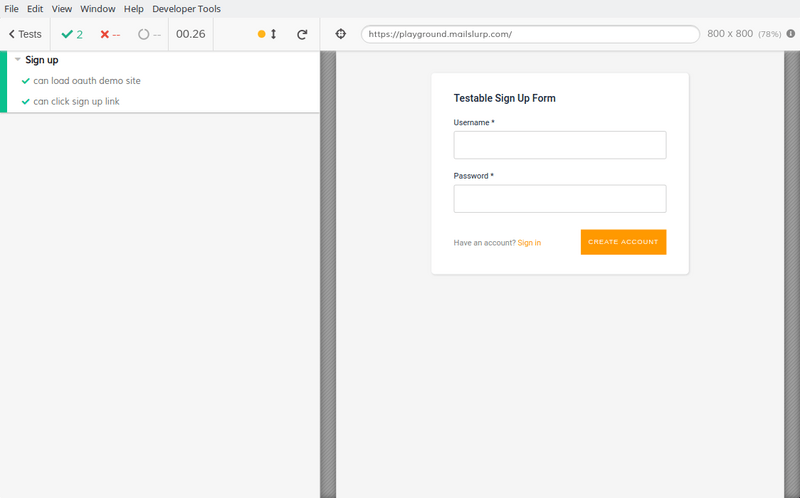The image size is (800, 498).
Task: Click the reload tests circular arrow icon
Action: [302, 34]
